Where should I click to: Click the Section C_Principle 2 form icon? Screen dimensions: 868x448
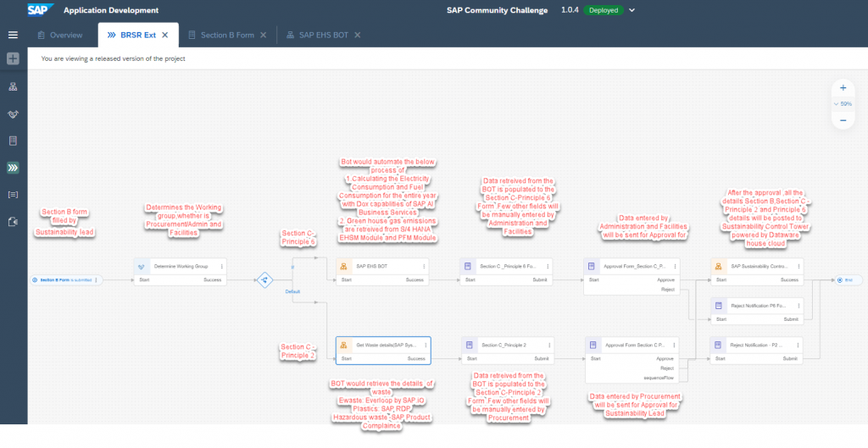pyautogui.click(x=469, y=346)
